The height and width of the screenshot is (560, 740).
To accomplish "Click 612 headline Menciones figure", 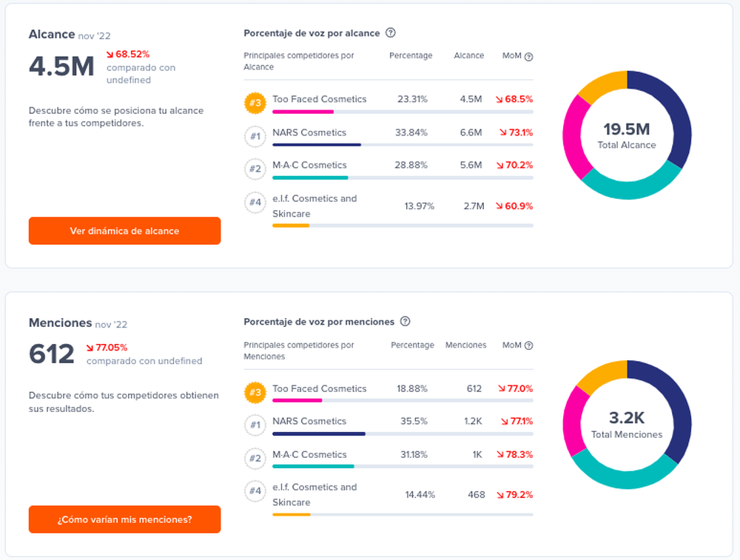I will (52, 354).
